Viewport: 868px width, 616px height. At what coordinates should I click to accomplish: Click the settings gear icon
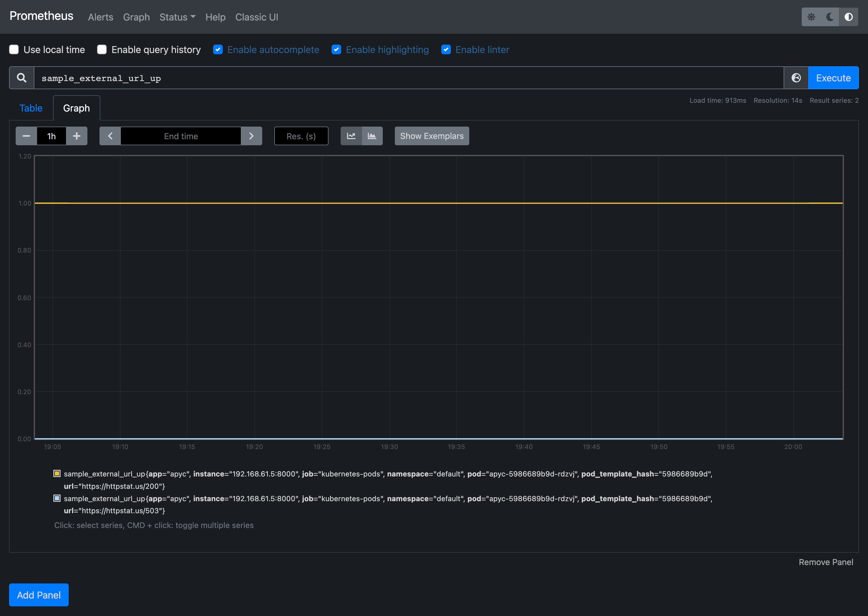(811, 17)
